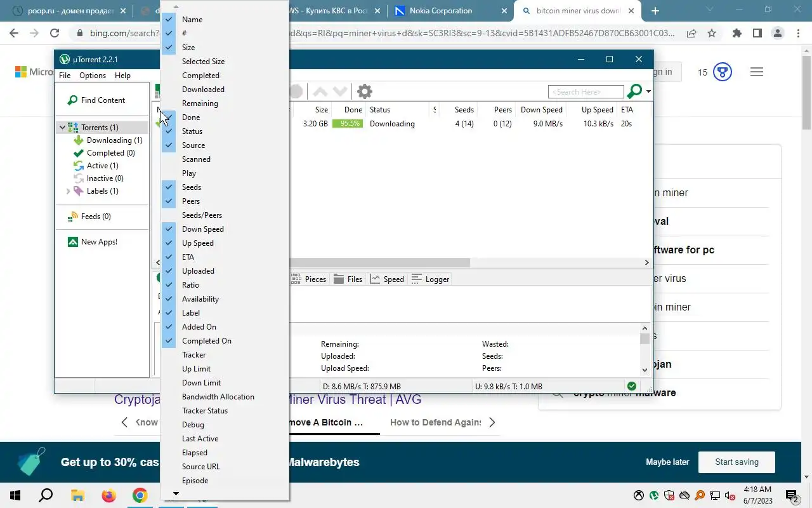
Task: Toggle Chrome side panel icon
Action: (757, 34)
